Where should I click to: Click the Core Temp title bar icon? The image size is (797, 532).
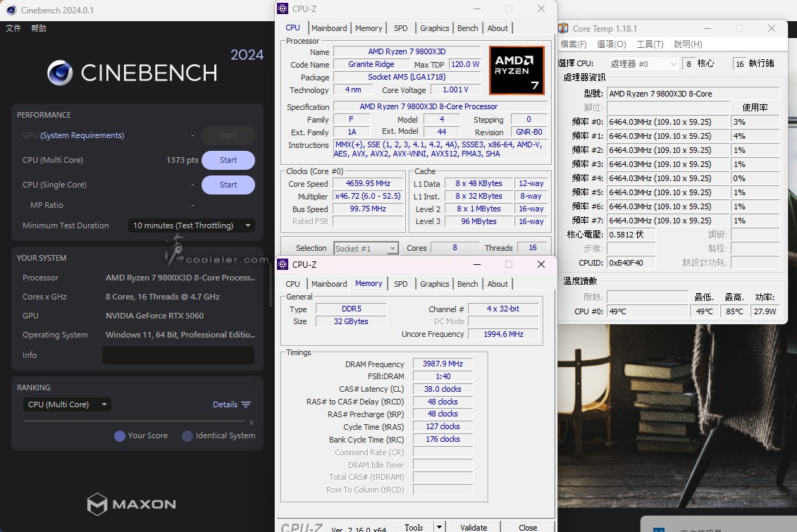(x=563, y=28)
